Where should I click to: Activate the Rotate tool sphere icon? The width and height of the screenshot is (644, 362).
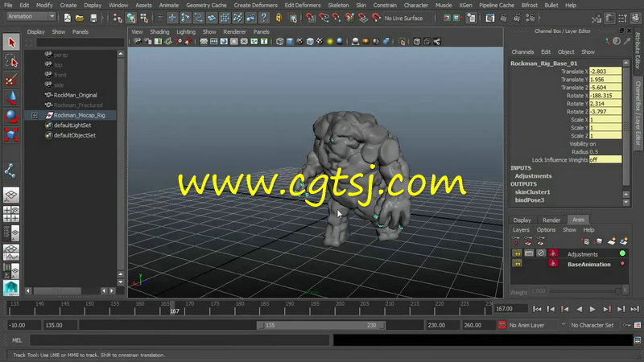[x=11, y=116]
